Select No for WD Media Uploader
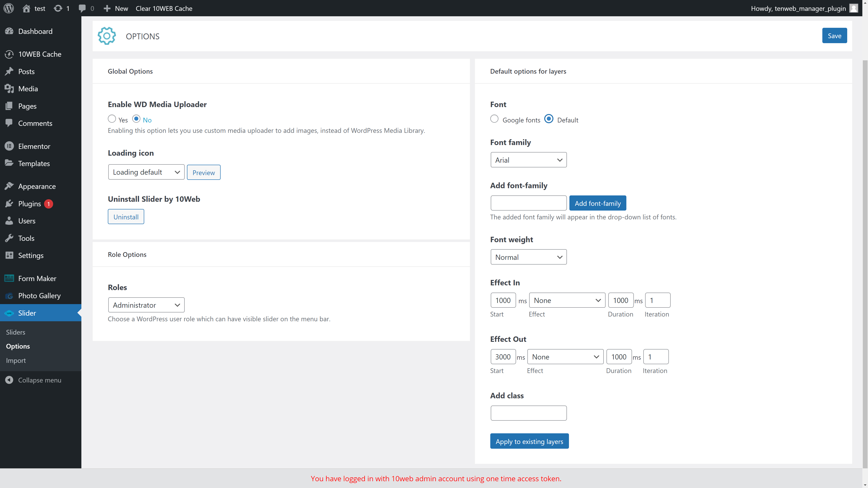 pos(136,119)
